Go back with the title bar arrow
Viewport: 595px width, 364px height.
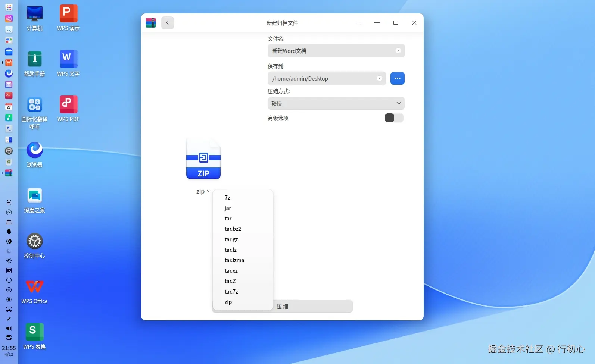[168, 23]
